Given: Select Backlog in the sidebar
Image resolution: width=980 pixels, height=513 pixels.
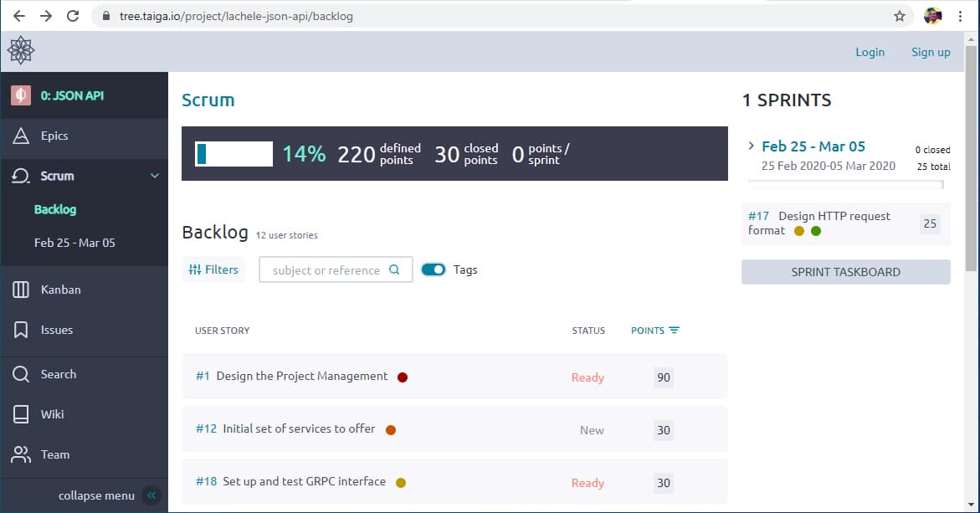Looking at the screenshot, I should (55, 209).
